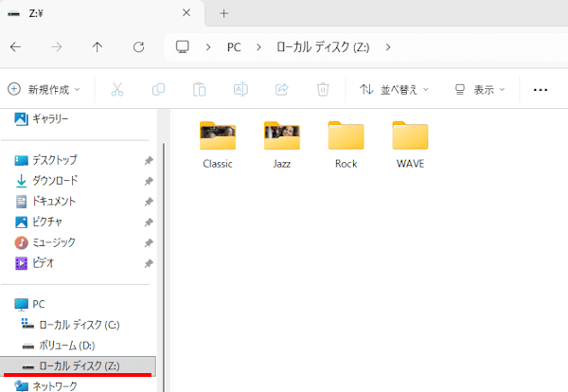Toggle the pin next to ダウンロード
568x392 pixels.
point(149,181)
